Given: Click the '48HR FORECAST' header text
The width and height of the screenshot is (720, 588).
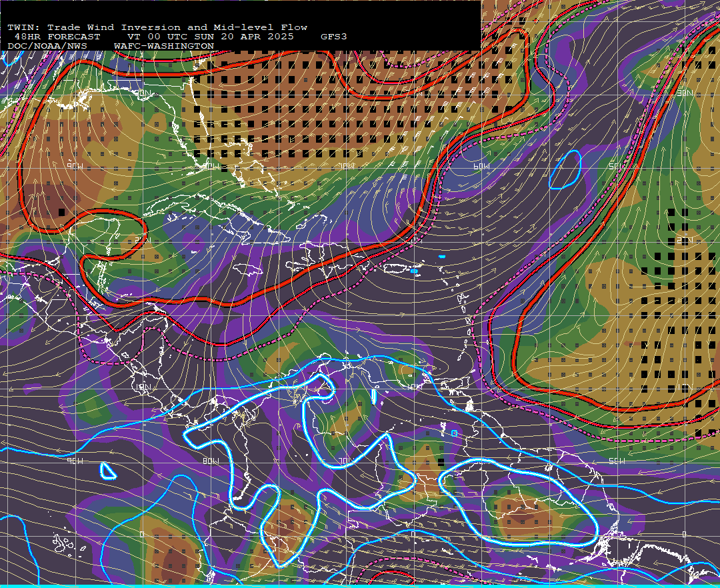Looking at the screenshot, I should pyautogui.click(x=57, y=37).
